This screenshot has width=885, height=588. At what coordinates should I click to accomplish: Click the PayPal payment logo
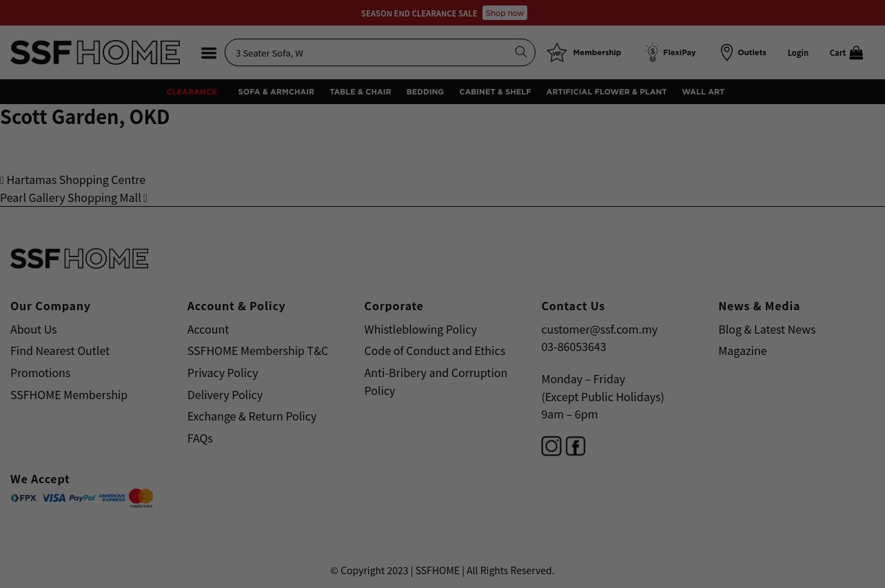[82, 498]
